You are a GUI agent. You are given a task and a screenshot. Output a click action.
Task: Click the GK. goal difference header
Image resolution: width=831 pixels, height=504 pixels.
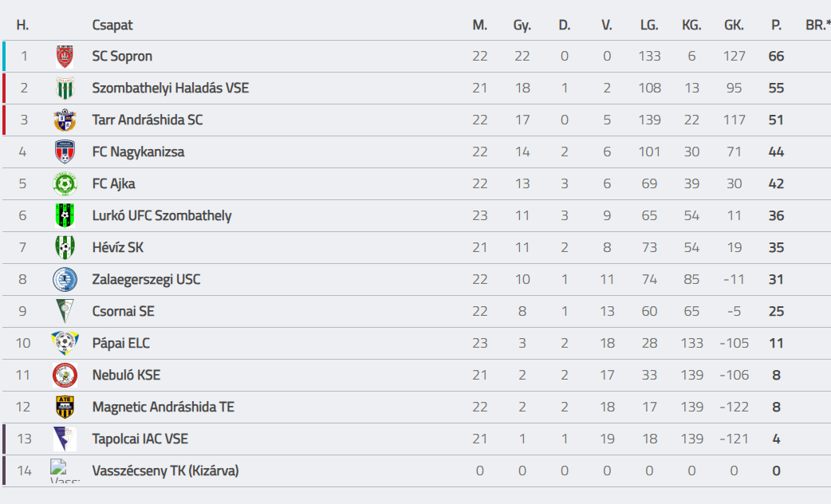734,25
